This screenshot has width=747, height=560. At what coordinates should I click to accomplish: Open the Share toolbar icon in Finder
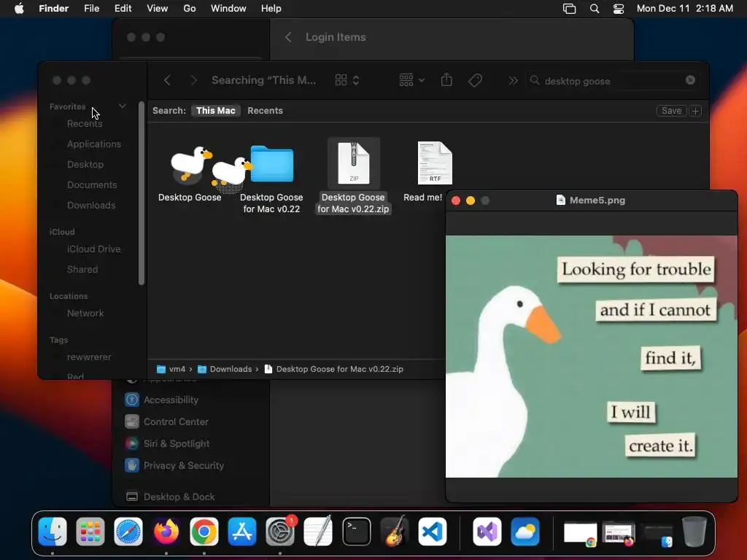(x=446, y=79)
